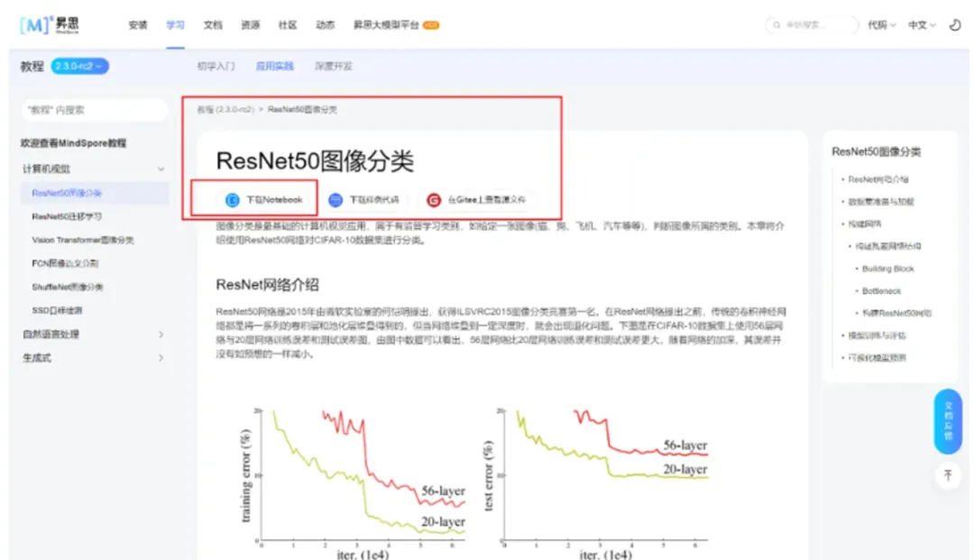The image size is (974, 560).
Task: Jump to Building Block in the outline
Action: 887,269
